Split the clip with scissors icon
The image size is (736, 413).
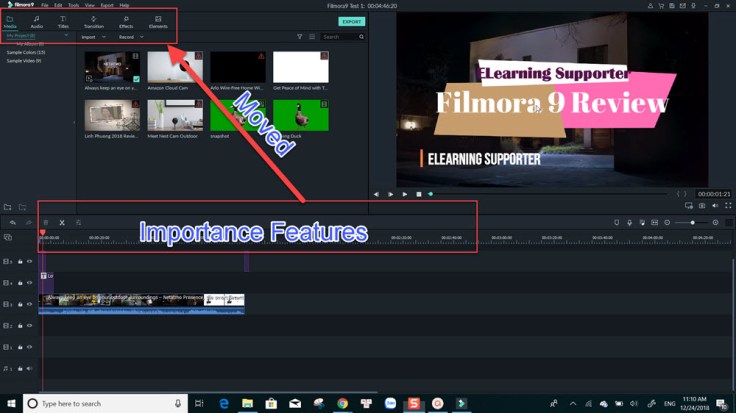click(x=62, y=222)
